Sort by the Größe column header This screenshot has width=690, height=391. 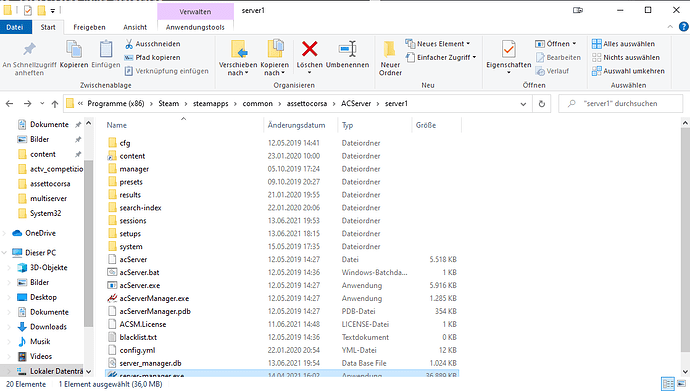point(426,125)
